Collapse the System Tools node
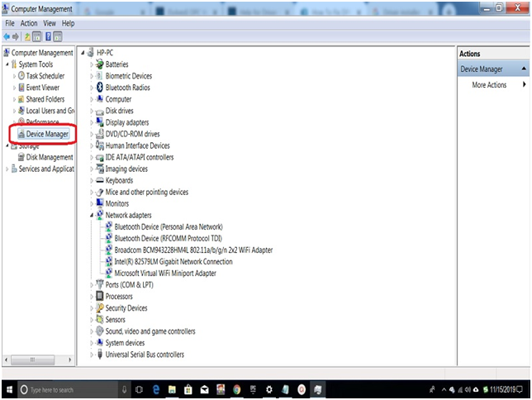 (7, 64)
